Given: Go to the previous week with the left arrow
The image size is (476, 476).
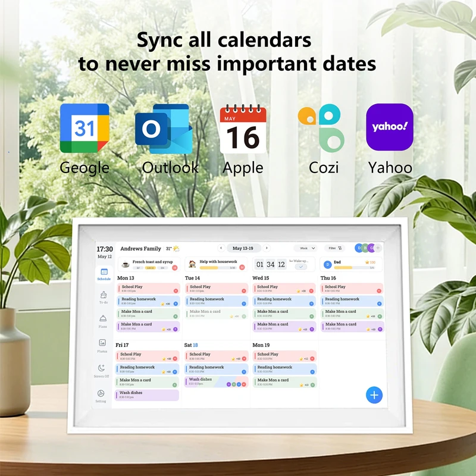Looking at the screenshot, I should tap(221, 248).
